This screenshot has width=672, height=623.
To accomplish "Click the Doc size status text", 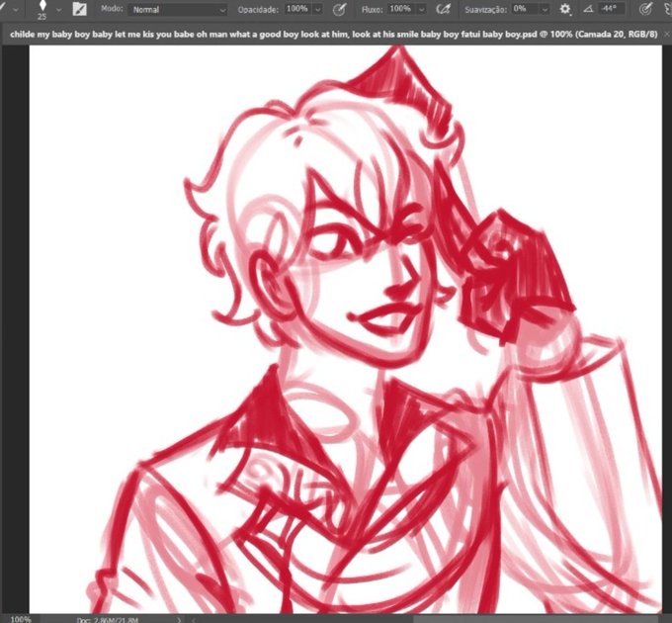I will (x=107, y=620).
